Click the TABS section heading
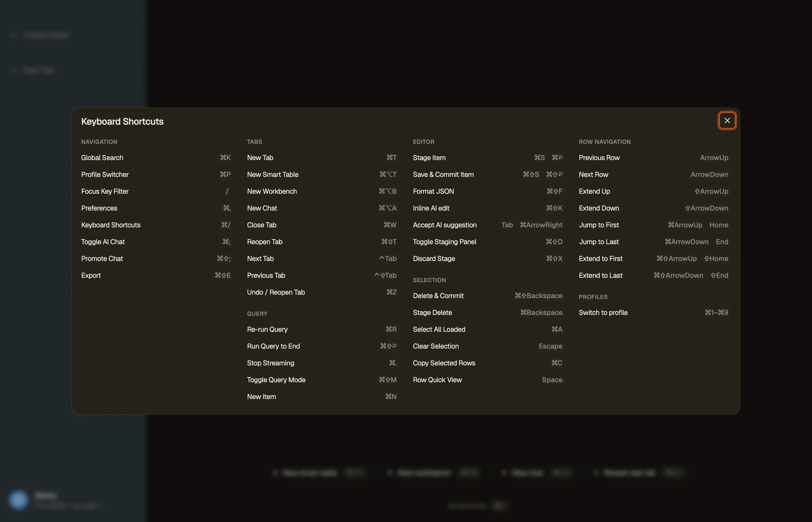The height and width of the screenshot is (522, 812). (255, 142)
